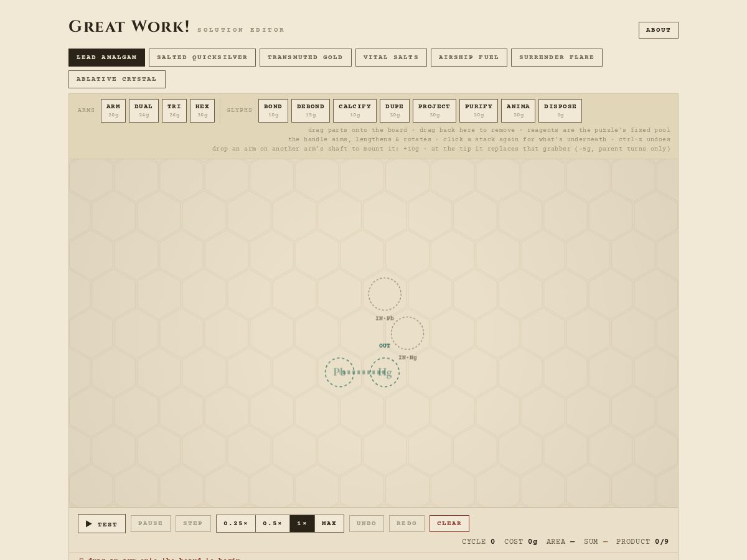Click the Pb atom of the output
The height and width of the screenshot is (560, 747).
click(x=339, y=372)
